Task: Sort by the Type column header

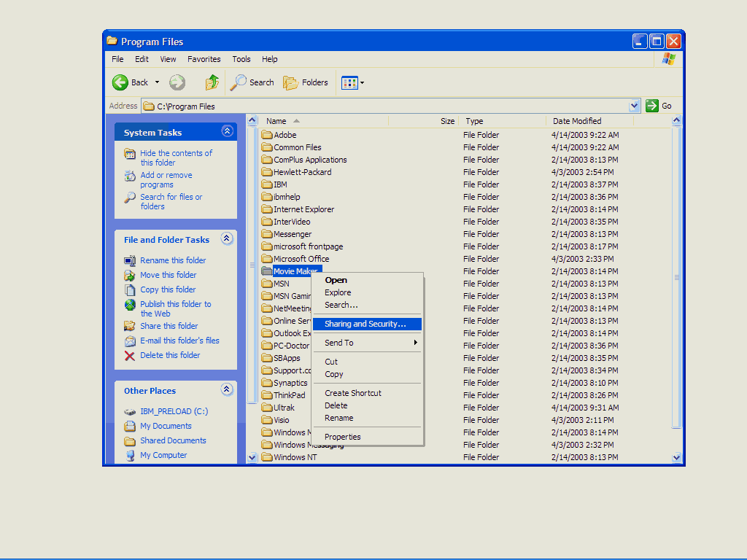Action: (502, 121)
